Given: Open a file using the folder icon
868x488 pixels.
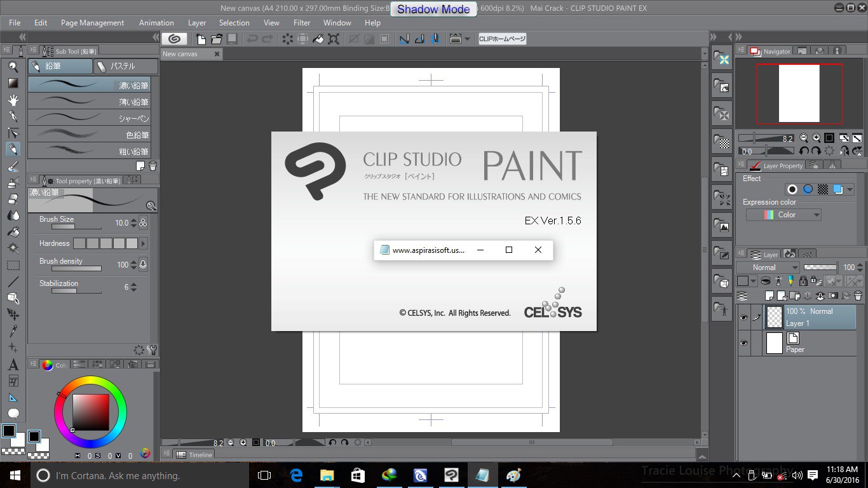Looking at the screenshot, I should pyautogui.click(x=217, y=39).
